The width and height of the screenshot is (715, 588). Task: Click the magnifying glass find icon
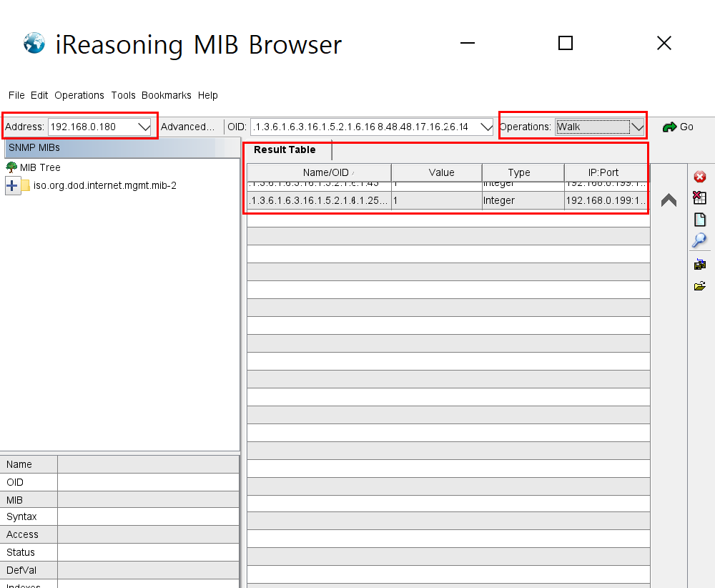click(x=699, y=241)
